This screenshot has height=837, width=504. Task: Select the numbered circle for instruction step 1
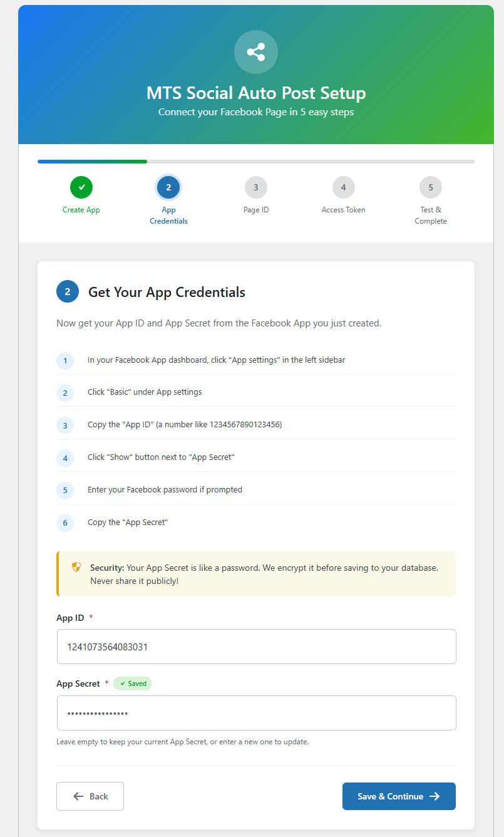click(65, 360)
